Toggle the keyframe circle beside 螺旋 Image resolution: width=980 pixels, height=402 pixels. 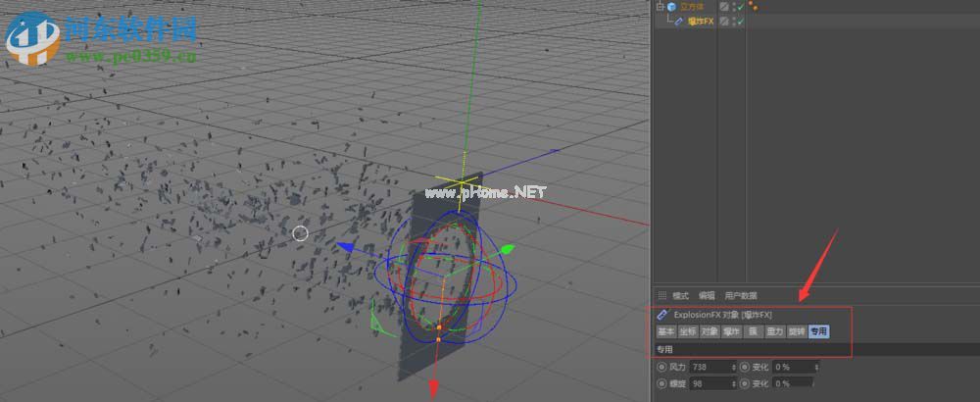tap(661, 383)
